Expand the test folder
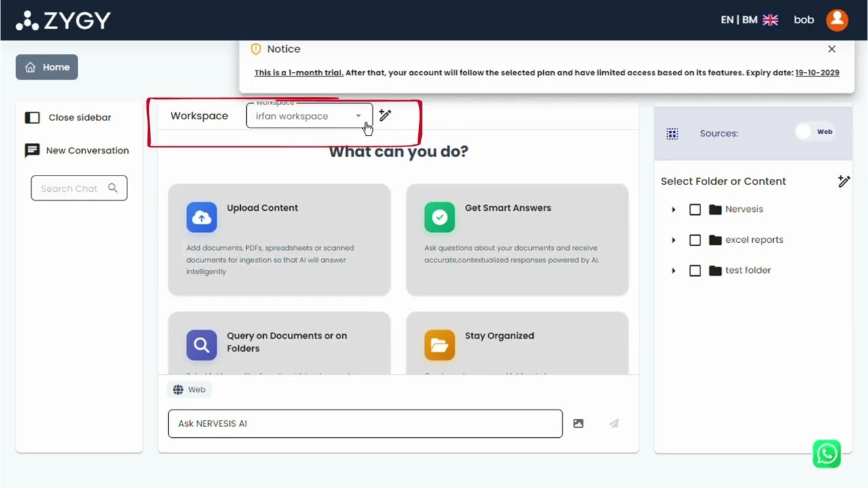The image size is (868, 488). point(673,270)
